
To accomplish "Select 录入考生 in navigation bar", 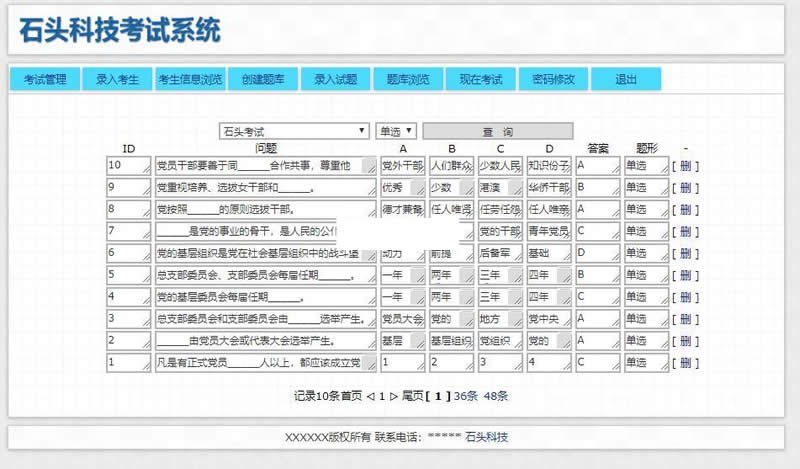I will pos(117,79).
